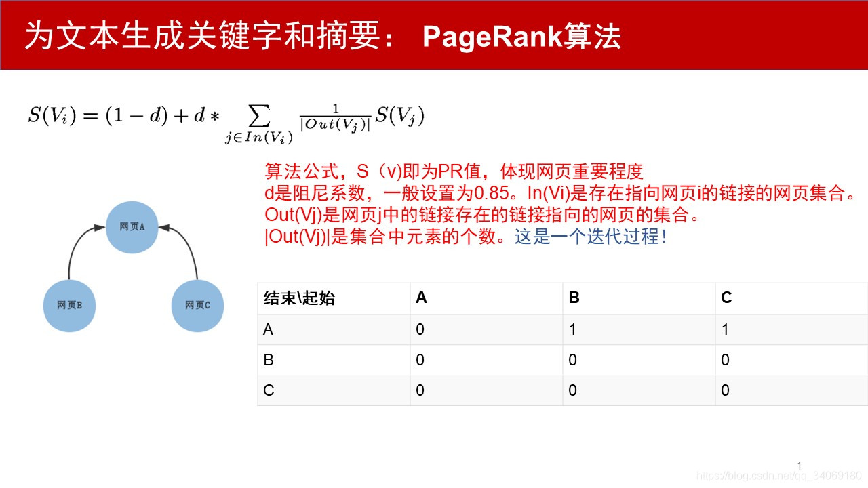Select the line starting with d是阻尼系数

click(x=561, y=193)
